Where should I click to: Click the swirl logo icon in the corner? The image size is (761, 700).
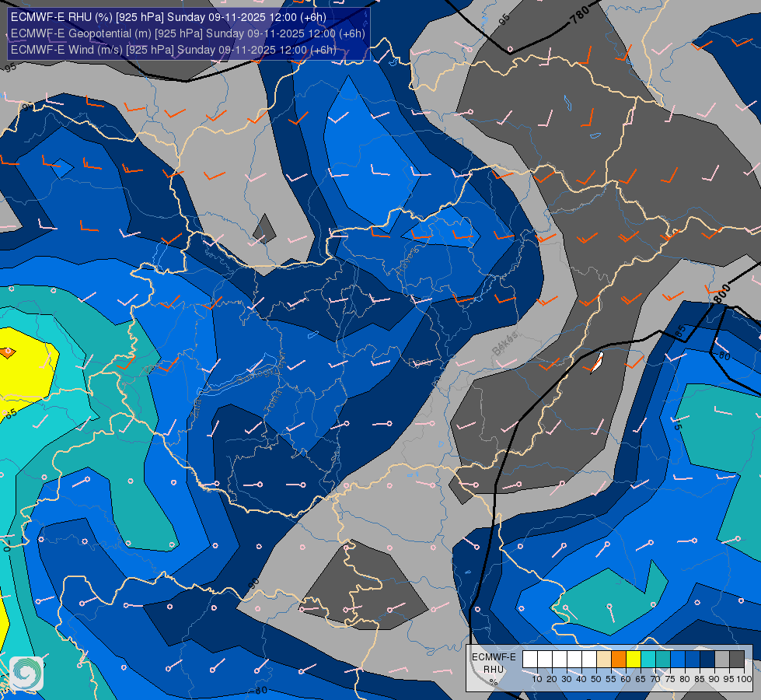(26, 674)
